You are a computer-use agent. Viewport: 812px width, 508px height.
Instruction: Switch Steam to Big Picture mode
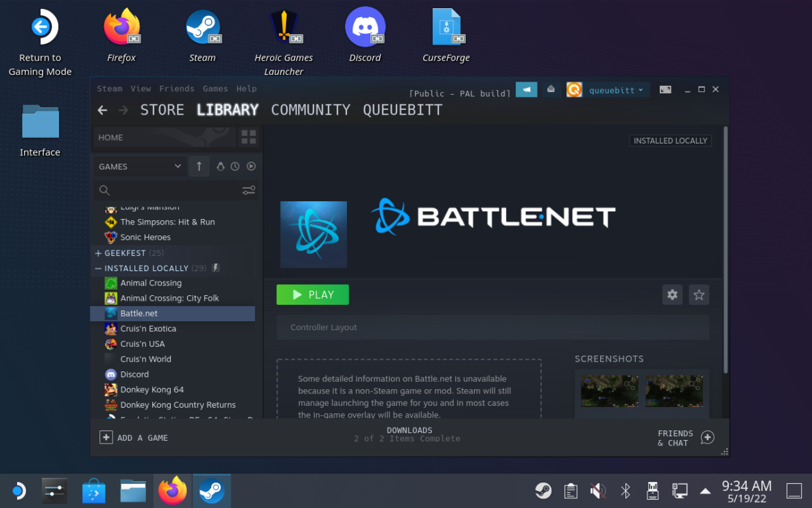pyautogui.click(x=665, y=90)
